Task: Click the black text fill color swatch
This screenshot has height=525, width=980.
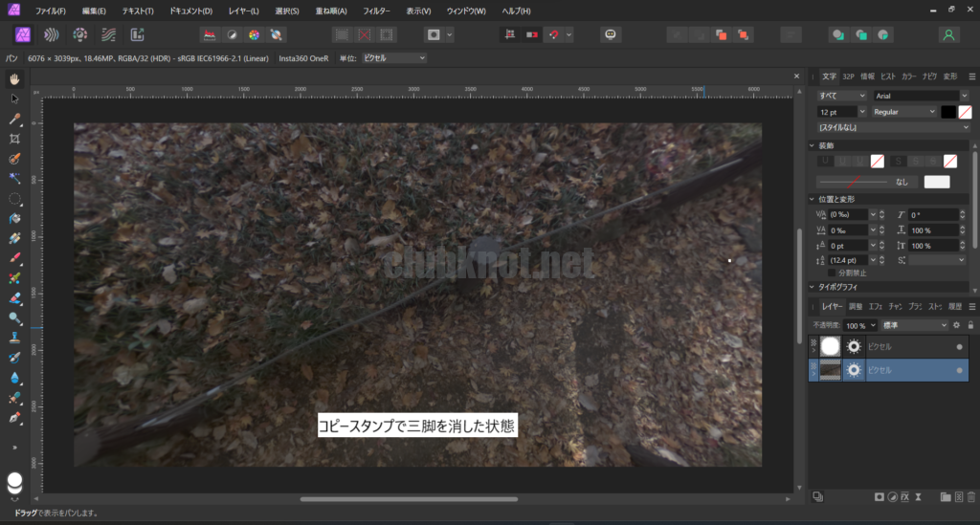Action: (947, 112)
